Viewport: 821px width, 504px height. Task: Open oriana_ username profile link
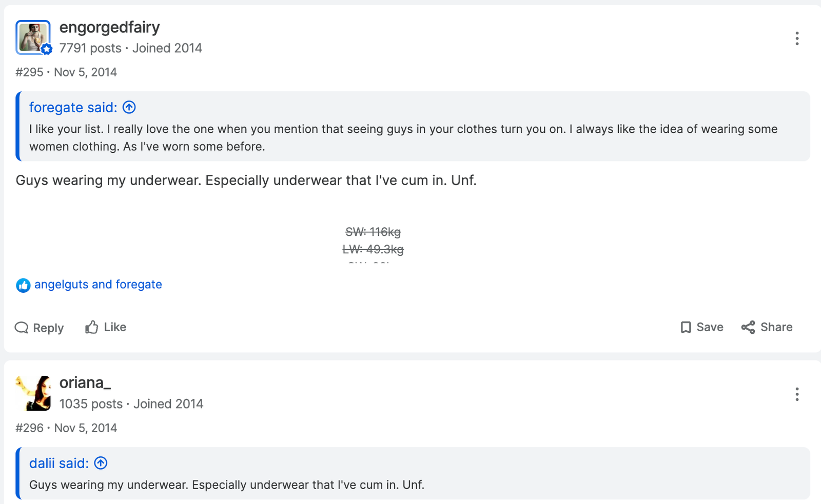click(x=85, y=383)
